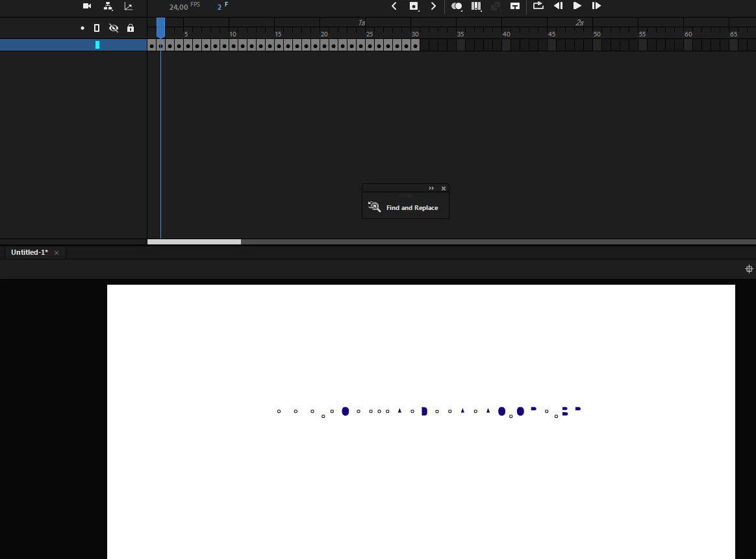
Task: Step forward one frame
Action: [596, 6]
